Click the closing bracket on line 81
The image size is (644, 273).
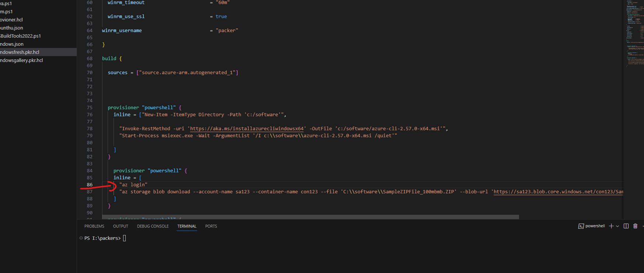pos(115,150)
